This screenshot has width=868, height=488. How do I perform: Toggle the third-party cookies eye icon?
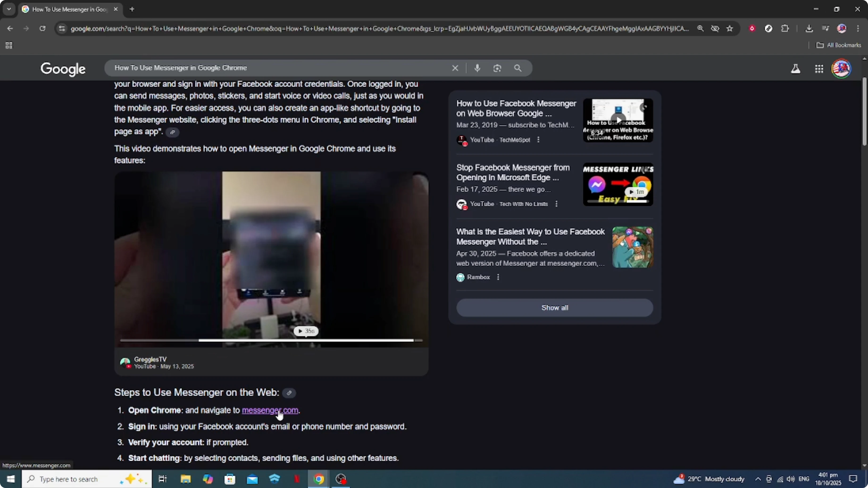click(x=715, y=29)
